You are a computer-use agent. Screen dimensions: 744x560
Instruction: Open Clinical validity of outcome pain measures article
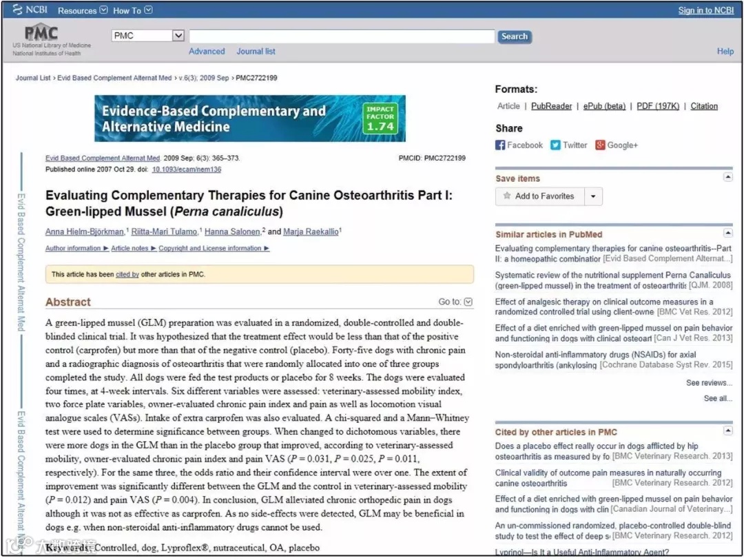coord(613,478)
